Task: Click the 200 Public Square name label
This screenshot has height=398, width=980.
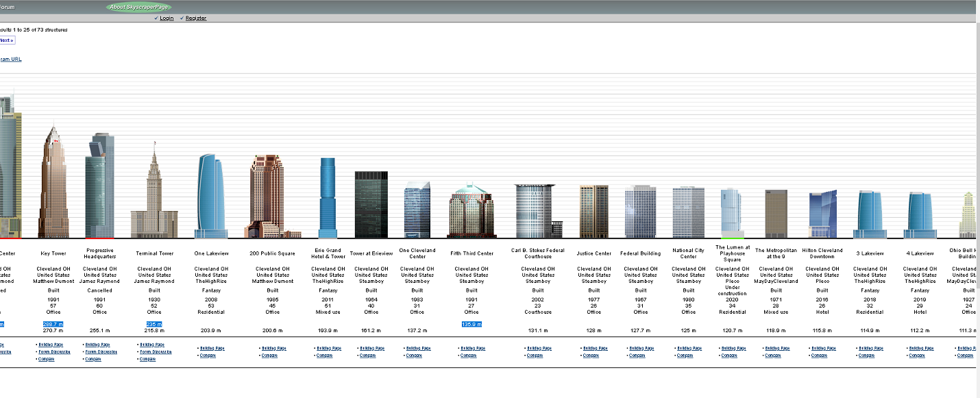Action: (272, 253)
